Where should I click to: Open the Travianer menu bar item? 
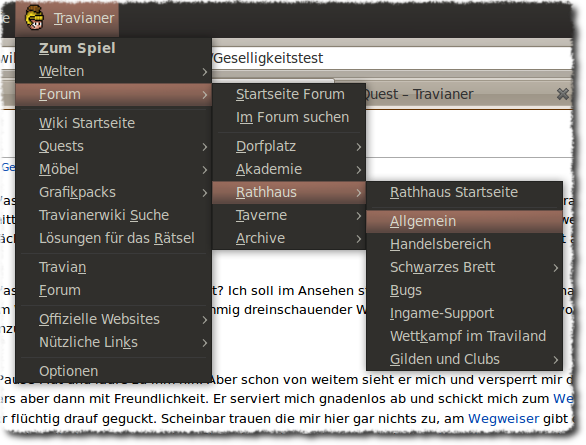click(67, 18)
